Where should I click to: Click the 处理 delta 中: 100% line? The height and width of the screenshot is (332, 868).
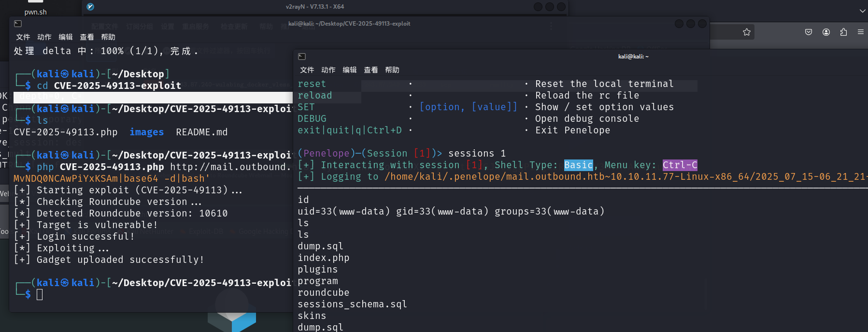pyautogui.click(x=106, y=51)
